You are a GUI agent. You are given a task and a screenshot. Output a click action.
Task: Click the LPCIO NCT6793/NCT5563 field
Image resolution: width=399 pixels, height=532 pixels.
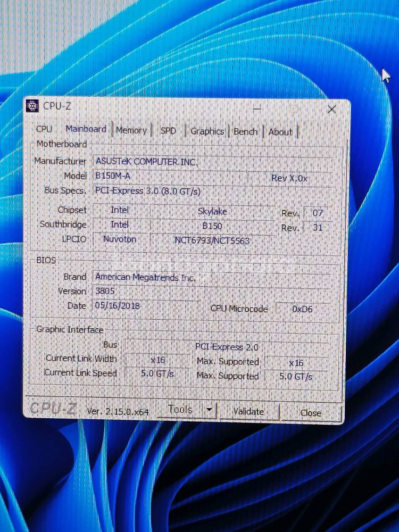tap(213, 240)
